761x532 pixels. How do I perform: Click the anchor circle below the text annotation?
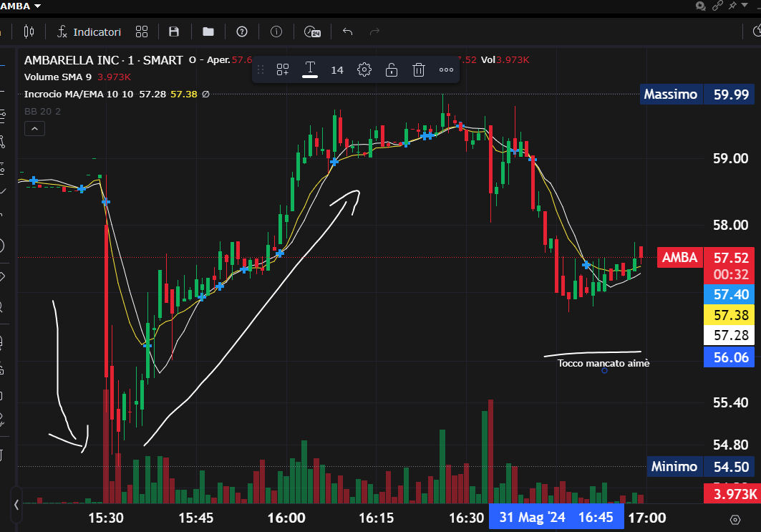(605, 371)
